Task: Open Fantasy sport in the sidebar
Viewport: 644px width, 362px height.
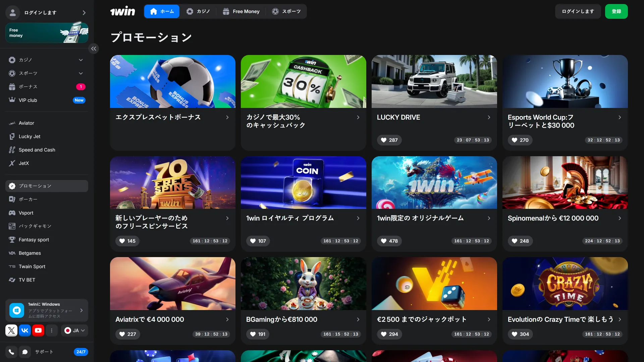Action: [x=47, y=240]
